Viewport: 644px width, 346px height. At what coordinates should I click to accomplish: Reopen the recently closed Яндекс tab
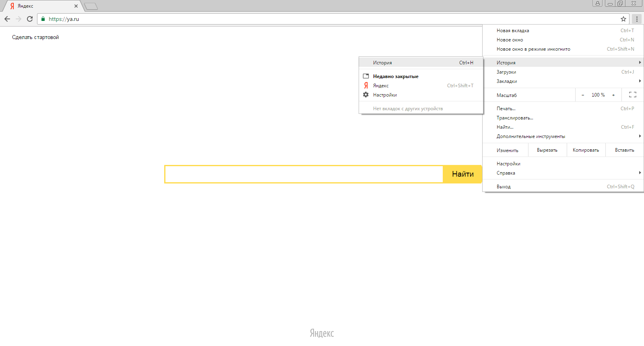(x=421, y=86)
